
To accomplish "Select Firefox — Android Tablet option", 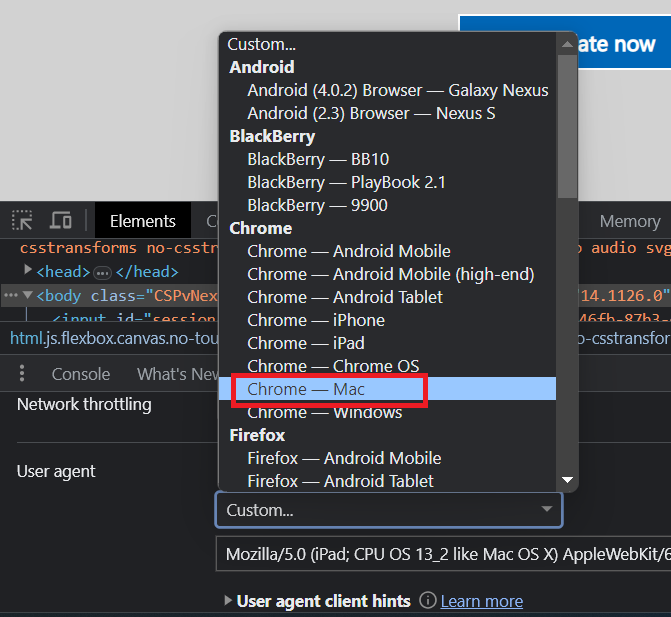I will 387,481.
